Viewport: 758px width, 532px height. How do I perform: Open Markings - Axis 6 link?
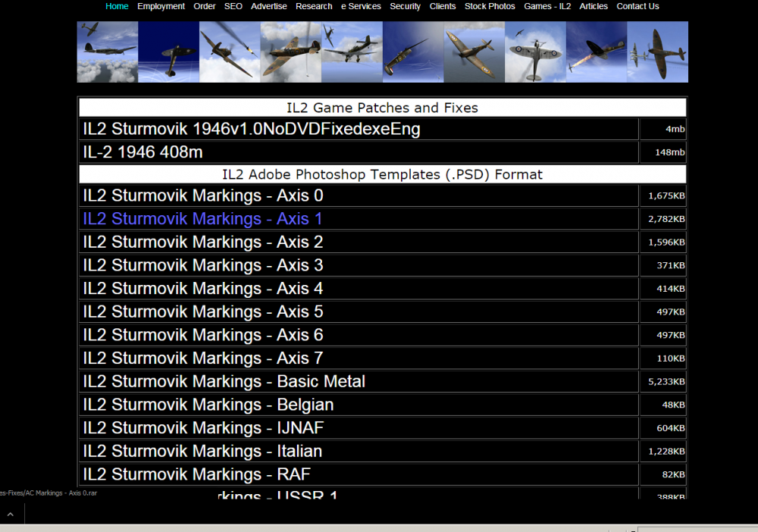pos(203,335)
